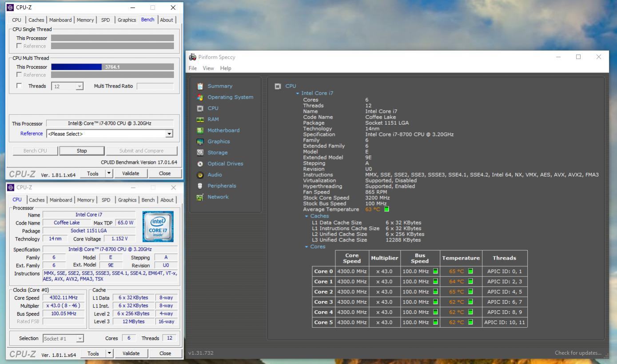Click 'Check for updates...' link in Speccy
617x364 pixels.
577,353
